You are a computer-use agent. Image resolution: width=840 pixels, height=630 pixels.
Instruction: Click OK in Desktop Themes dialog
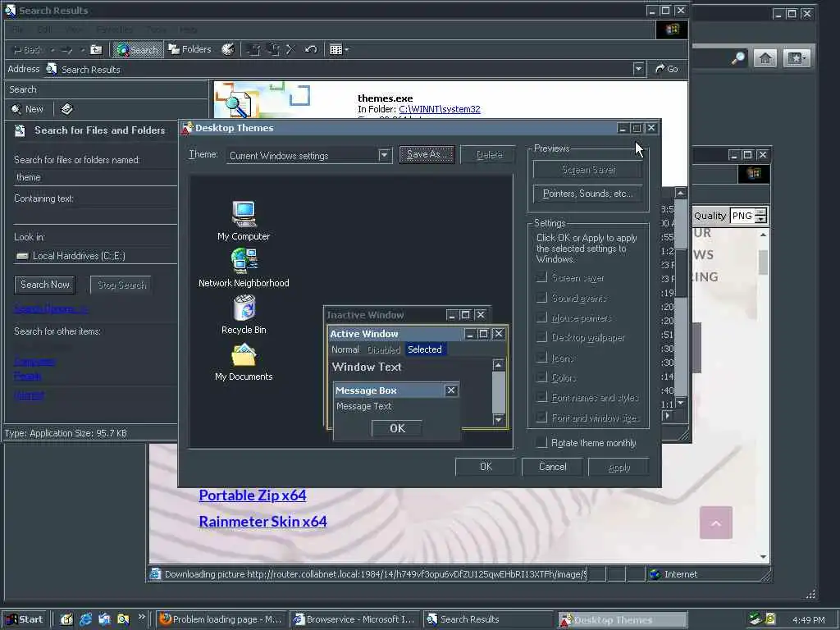(x=486, y=467)
